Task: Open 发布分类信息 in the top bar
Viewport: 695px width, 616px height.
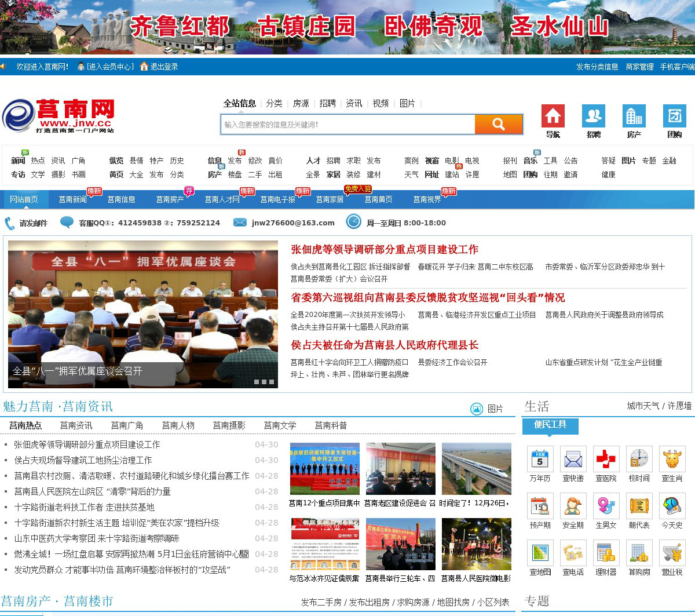Action: point(597,67)
